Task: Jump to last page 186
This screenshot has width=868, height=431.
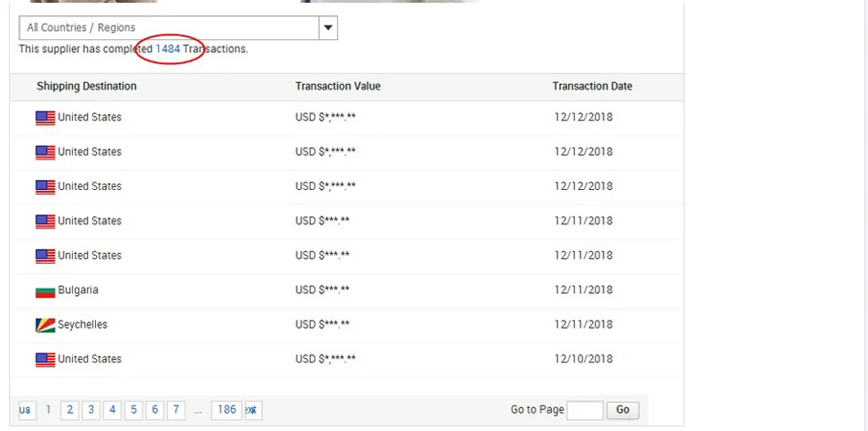Action: tap(227, 410)
